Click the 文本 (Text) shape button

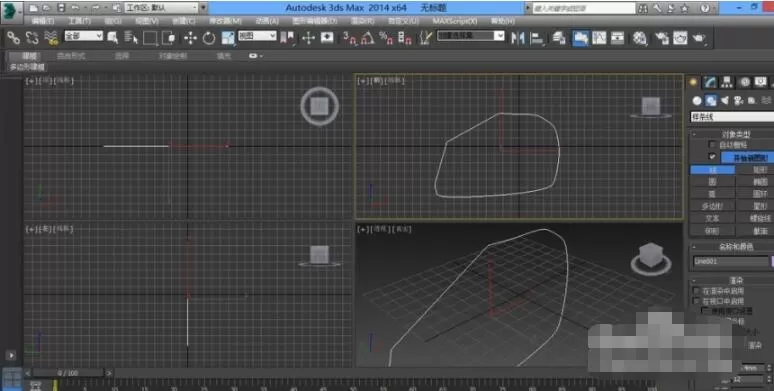click(x=712, y=218)
